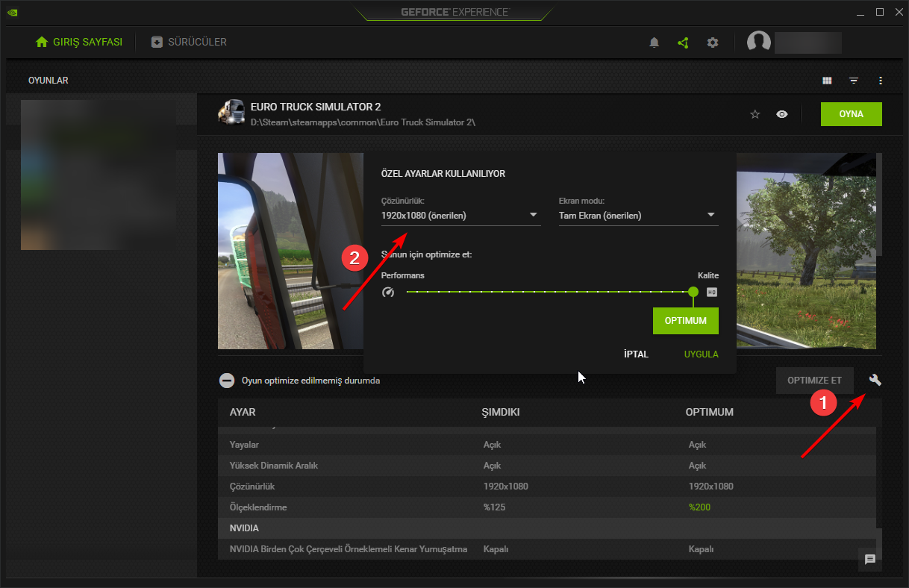The width and height of the screenshot is (909, 588).
Task: Open the Ekran modu dropdown
Action: pos(638,216)
